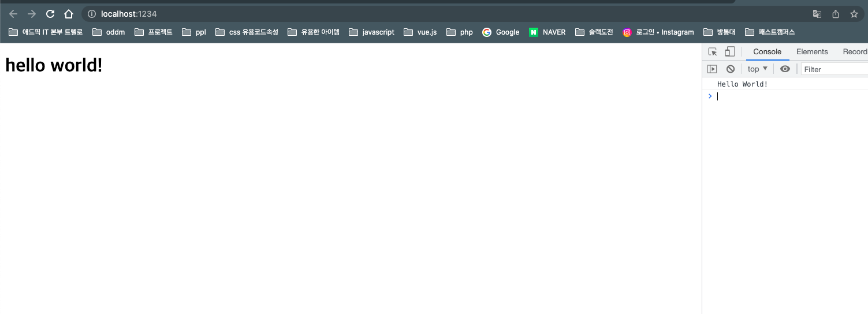Show the console sidebar
This screenshot has height=314, width=868.
click(712, 69)
